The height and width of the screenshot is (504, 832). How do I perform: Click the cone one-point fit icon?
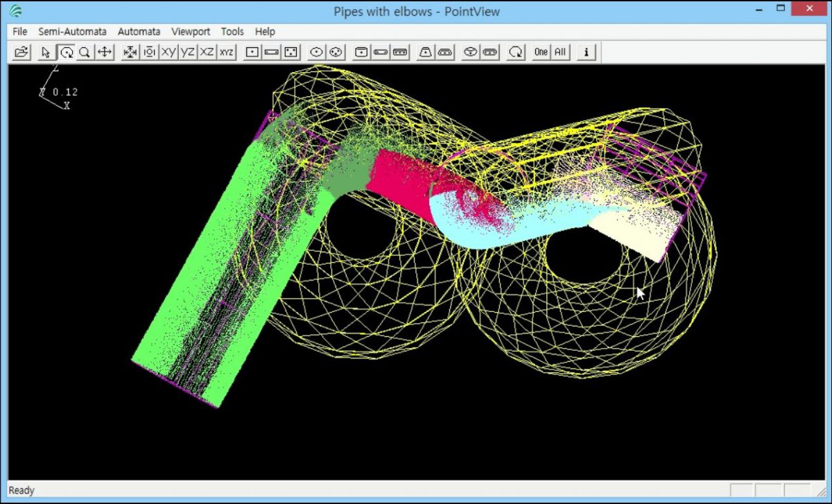click(x=425, y=52)
